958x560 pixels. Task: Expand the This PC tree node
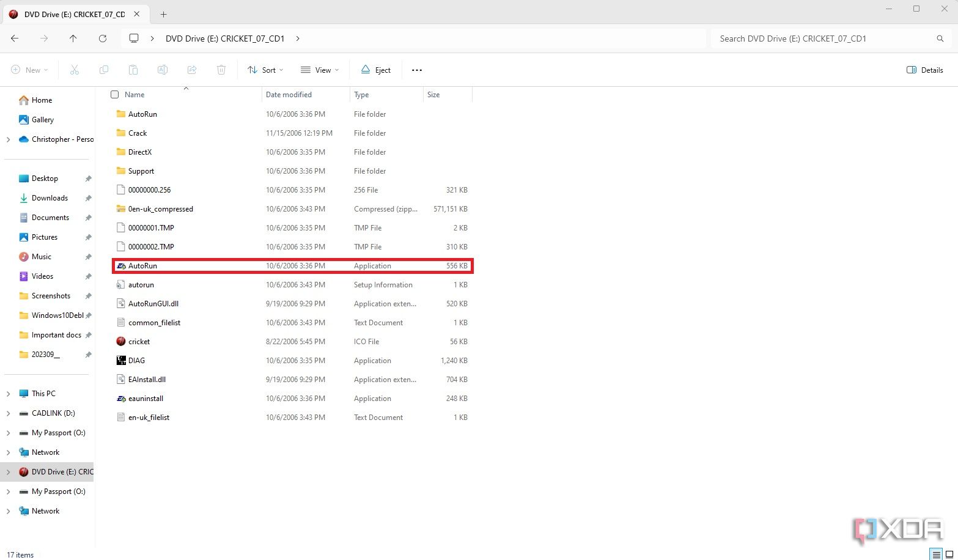point(8,394)
